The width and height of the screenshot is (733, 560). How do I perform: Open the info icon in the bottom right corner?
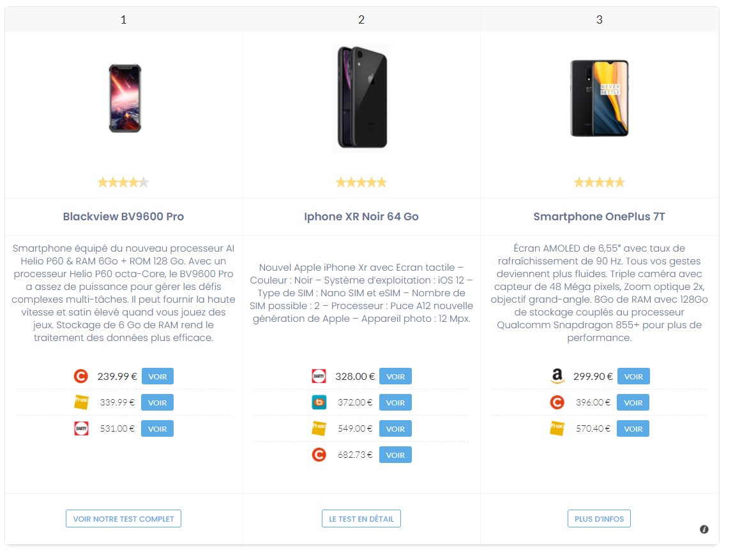click(704, 529)
